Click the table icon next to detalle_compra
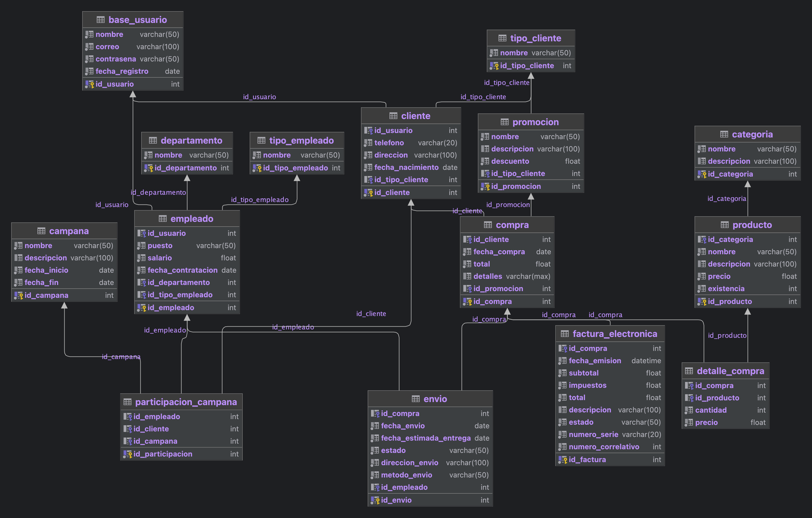 coord(689,371)
